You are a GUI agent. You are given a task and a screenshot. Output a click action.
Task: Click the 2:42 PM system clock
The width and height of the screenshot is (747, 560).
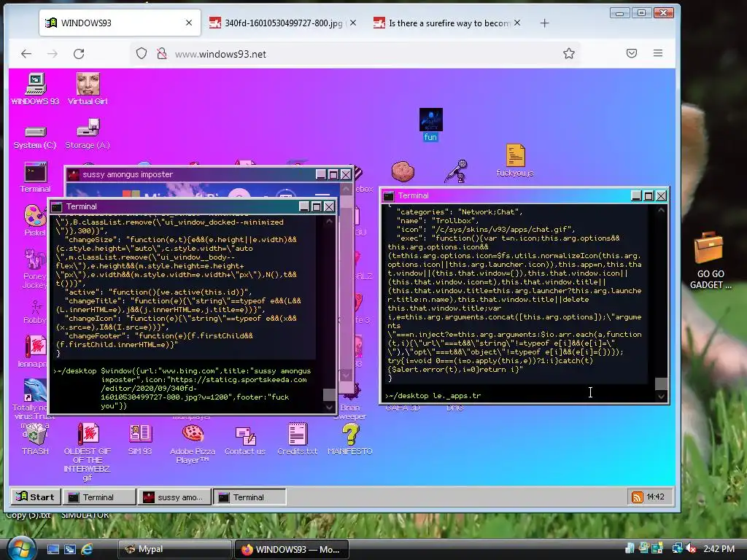click(719, 548)
